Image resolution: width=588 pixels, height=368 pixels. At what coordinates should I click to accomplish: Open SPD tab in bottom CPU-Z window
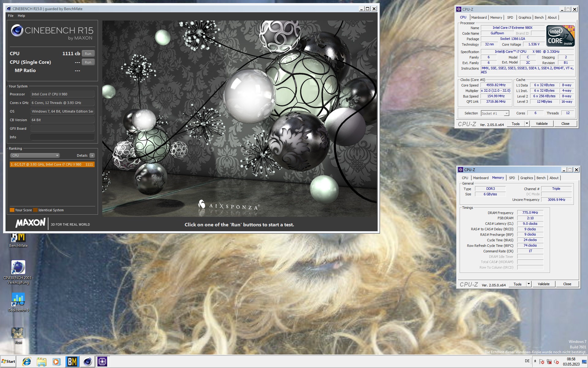[x=512, y=178]
